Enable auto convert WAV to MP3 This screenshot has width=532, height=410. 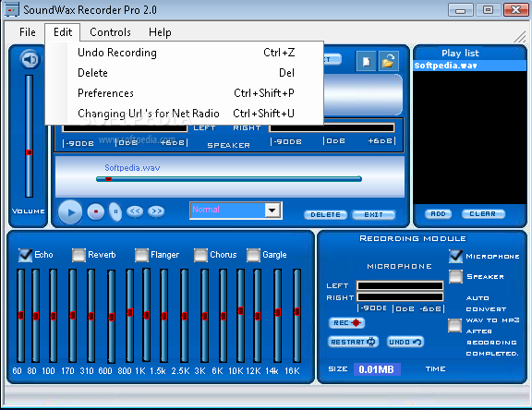(x=454, y=326)
